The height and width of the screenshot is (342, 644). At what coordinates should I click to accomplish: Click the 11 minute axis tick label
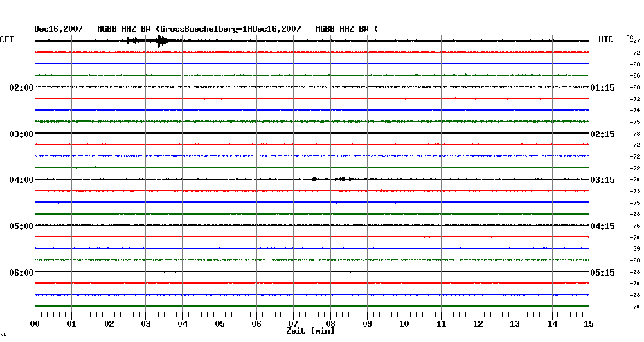(x=441, y=324)
